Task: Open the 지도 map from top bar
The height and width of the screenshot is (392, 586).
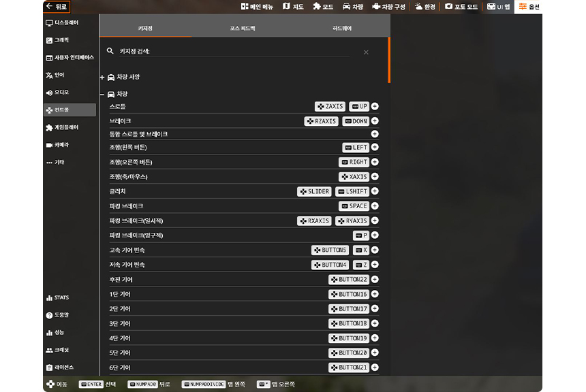Action: 294,7
